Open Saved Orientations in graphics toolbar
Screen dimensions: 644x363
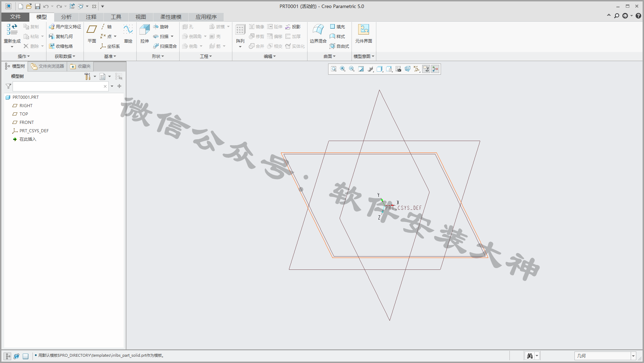coord(389,69)
